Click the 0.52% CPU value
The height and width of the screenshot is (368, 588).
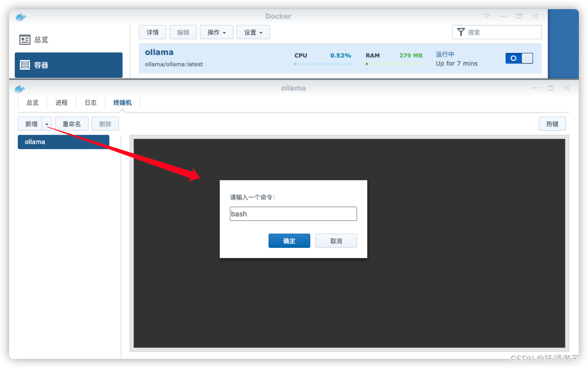point(340,55)
